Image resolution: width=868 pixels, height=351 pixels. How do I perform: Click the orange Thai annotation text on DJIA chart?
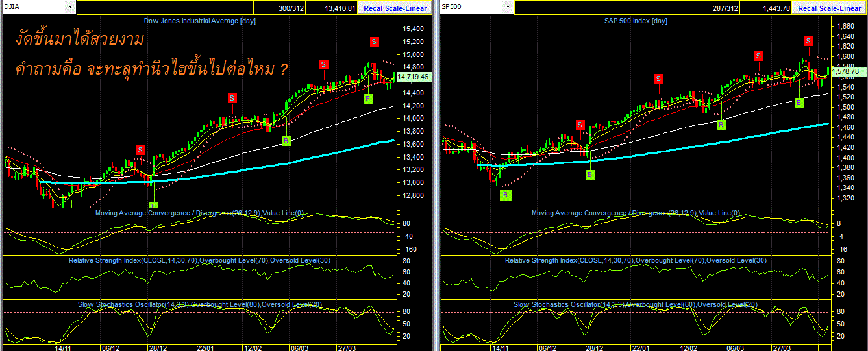point(151,54)
